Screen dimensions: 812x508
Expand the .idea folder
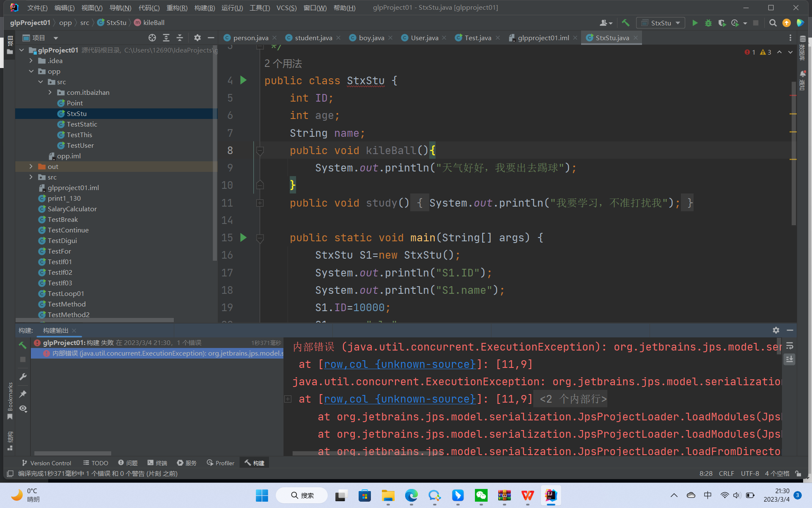click(x=31, y=61)
